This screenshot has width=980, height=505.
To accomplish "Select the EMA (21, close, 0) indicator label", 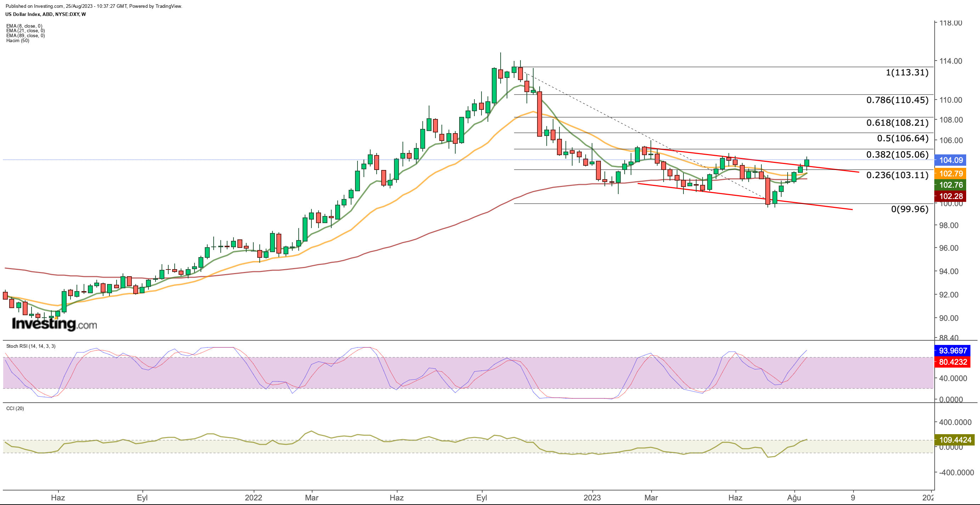I will pos(26,31).
